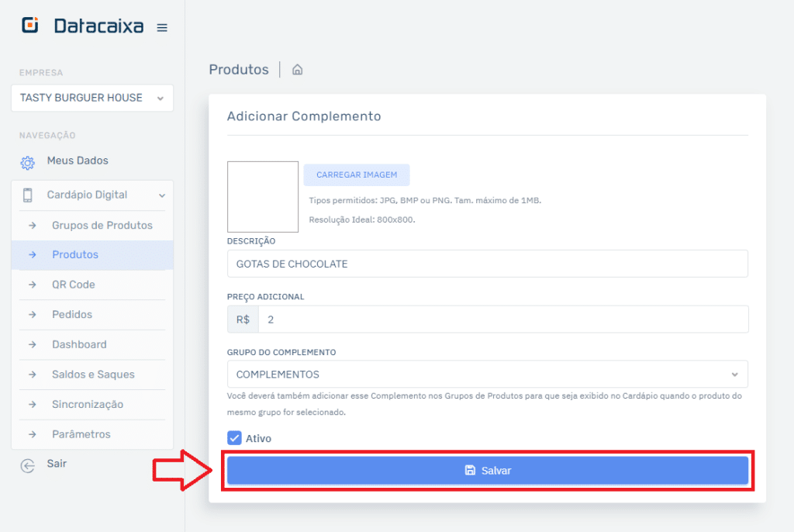Go home via breadcrumb house icon
Viewport: 794px width, 532px height.
[x=297, y=70]
